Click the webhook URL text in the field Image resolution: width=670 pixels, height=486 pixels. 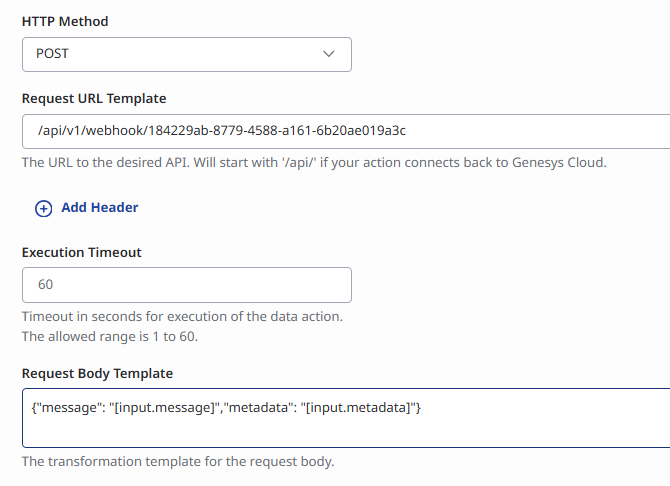click(x=221, y=131)
